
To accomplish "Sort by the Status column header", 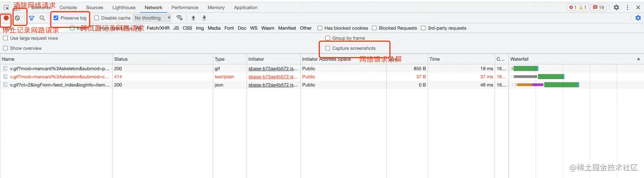I will coord(163,59).
